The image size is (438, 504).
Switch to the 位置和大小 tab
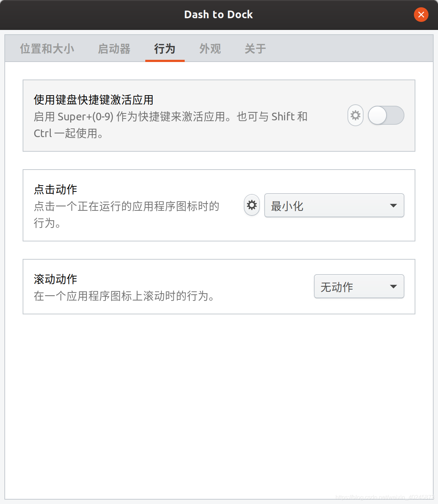coord(47,49)
